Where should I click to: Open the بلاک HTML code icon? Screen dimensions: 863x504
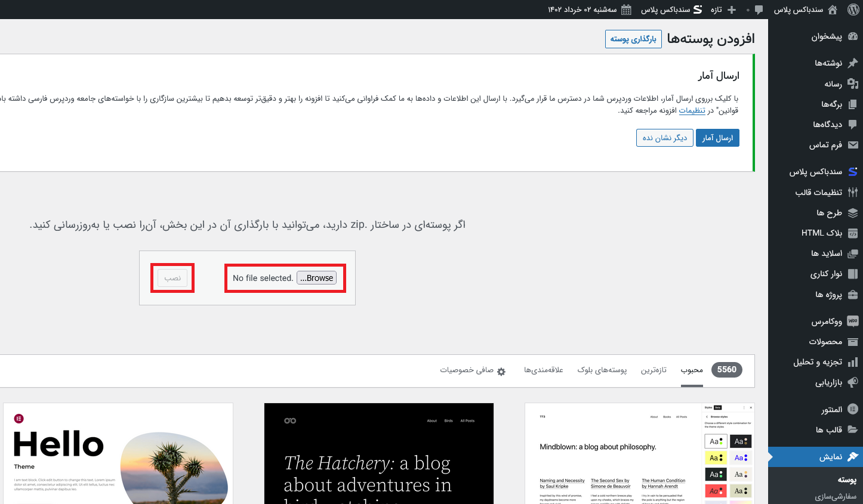853,233
